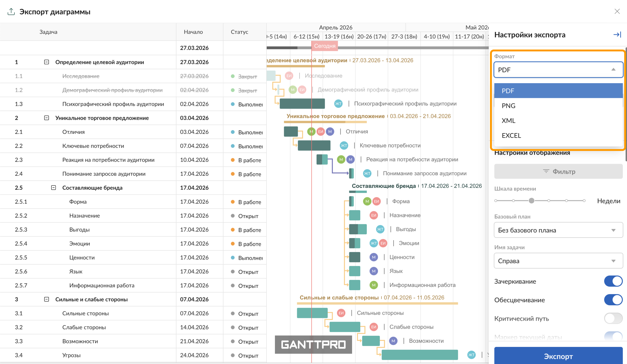The height and width of the screenshot is (364, 627).
Task: Open the Базовый план dropdown
Action: click(x=558, y=230)
